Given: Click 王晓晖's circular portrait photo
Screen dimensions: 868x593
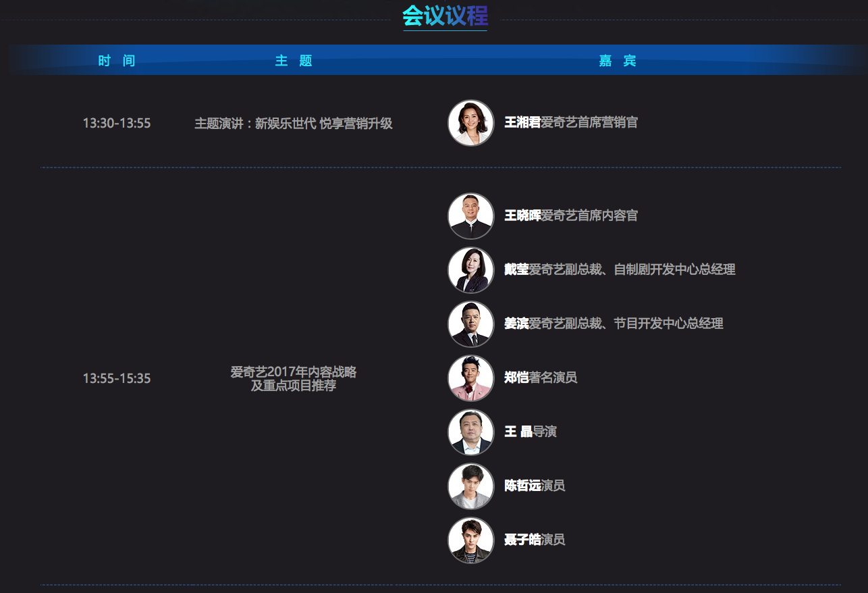Looking at the screenshot, I should tap(471, 216).
